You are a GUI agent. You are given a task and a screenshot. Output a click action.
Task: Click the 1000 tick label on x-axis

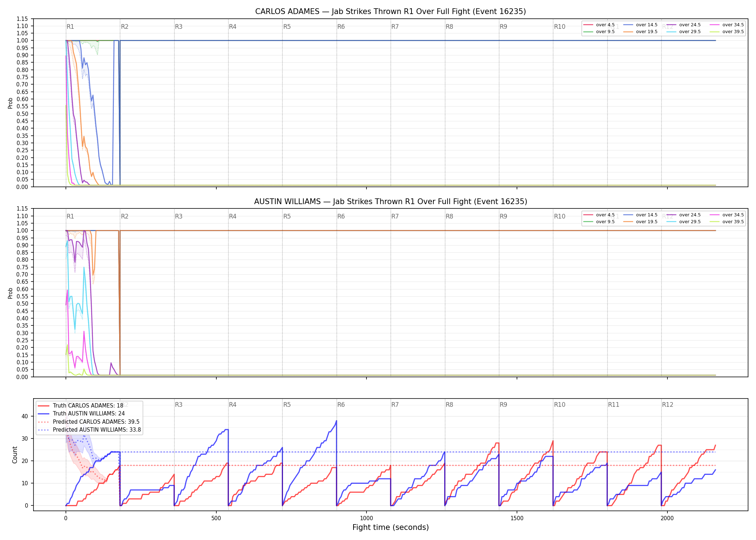(x=366, y=518)
